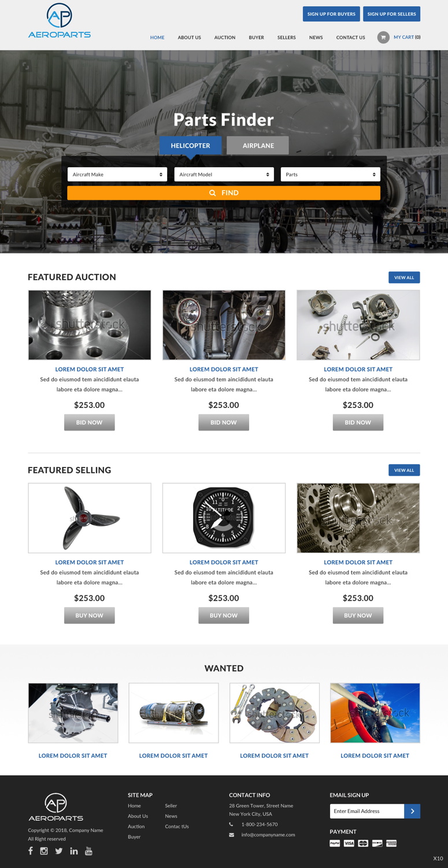Visit the Twitter icon in footer
This screenshot has height=868, width=448.
coord(59,851)
